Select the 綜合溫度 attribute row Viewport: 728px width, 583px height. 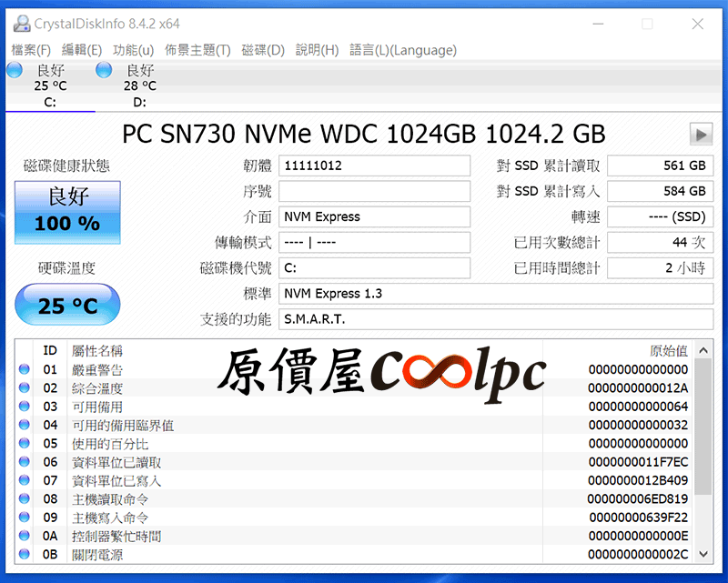point(355,388)
